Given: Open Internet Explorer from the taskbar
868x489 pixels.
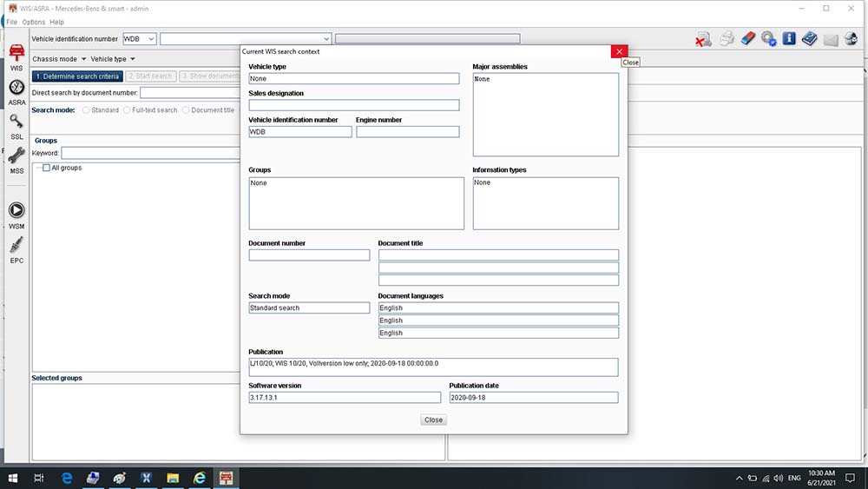Looking at the screenshot, I should (x=200, y=478).
